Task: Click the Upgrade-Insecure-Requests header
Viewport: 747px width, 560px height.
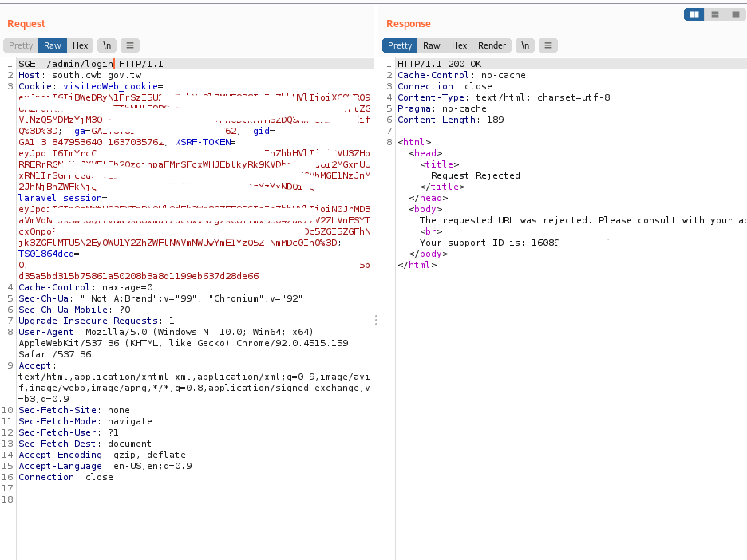Action: click(x=97, y=321)
